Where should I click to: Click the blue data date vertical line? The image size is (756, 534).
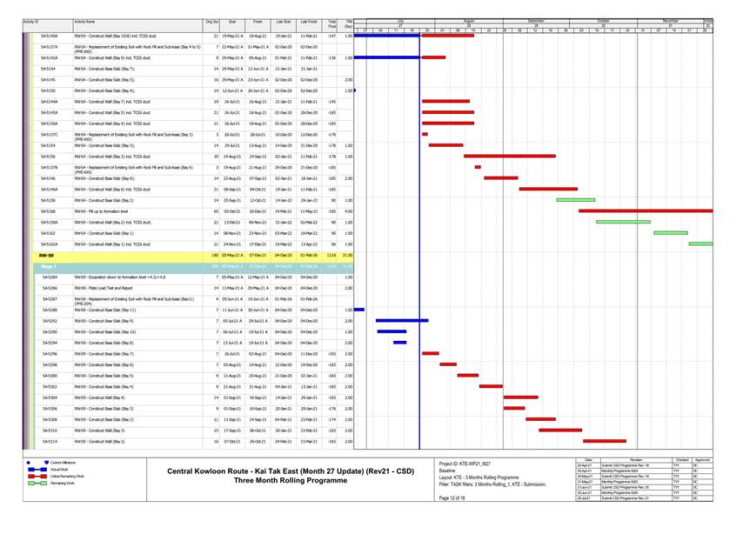(419, 261)
